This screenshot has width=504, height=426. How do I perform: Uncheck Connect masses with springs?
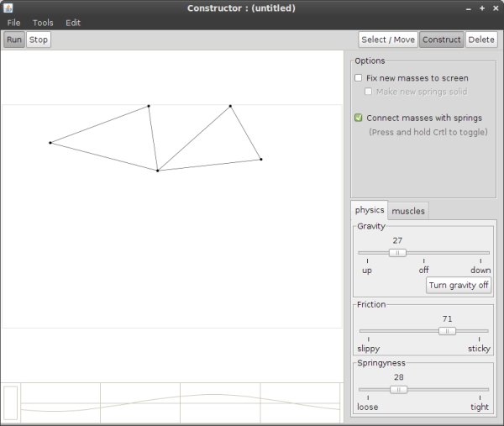click(x=359, y=118)
